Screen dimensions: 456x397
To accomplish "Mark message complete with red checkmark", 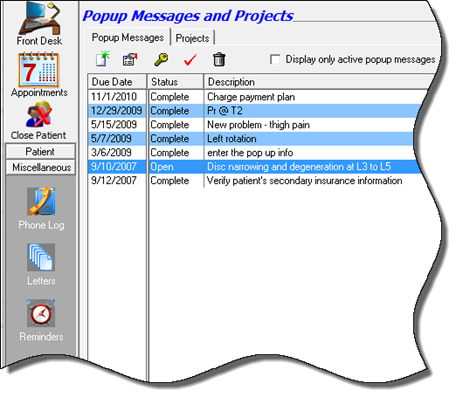I will [x=190, y=60].
